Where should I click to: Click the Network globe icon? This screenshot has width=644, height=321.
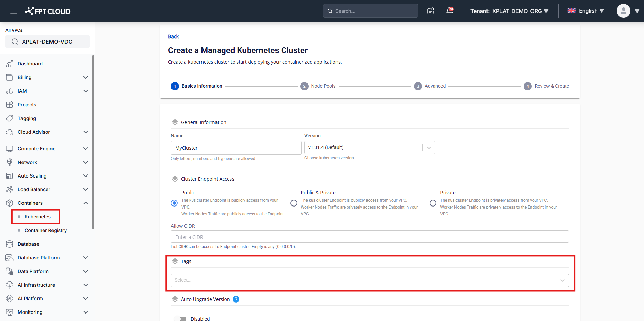[10, 162]
